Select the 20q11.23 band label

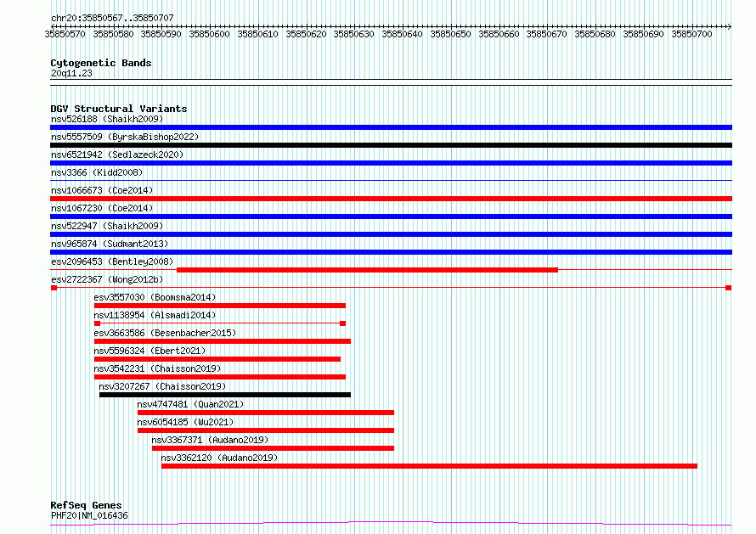[71, 73]
